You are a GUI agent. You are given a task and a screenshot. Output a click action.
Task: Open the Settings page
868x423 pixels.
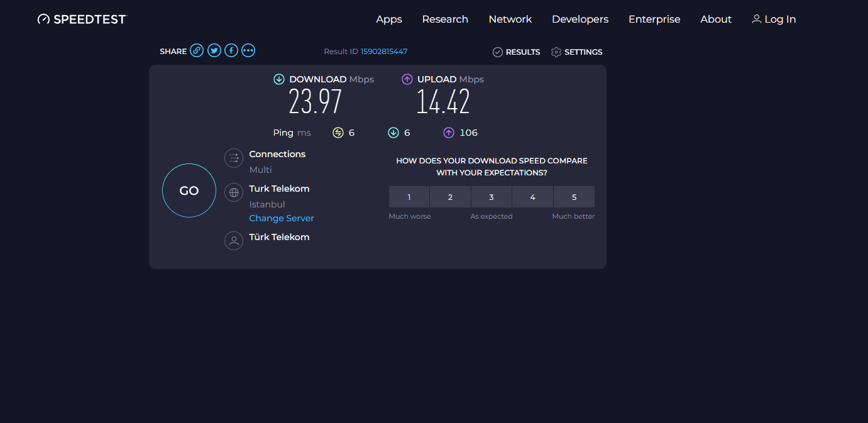(x=577, y=52)
